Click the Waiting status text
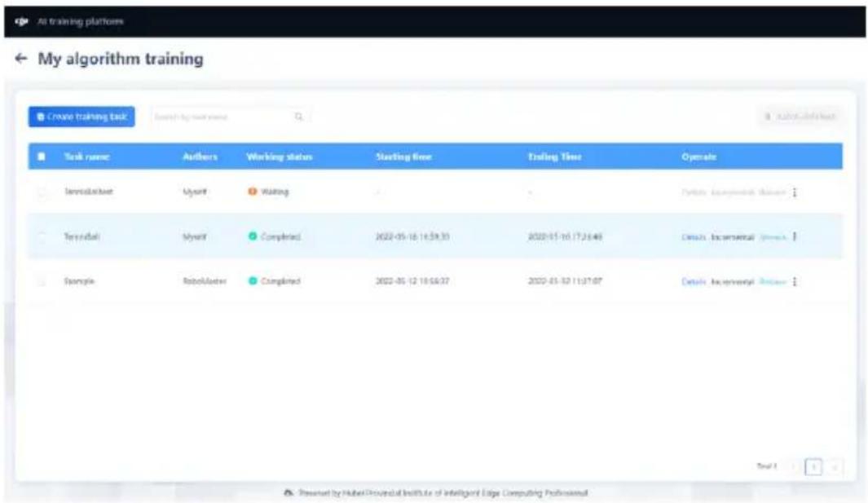The image size is (868, 503). coord(275,192)
